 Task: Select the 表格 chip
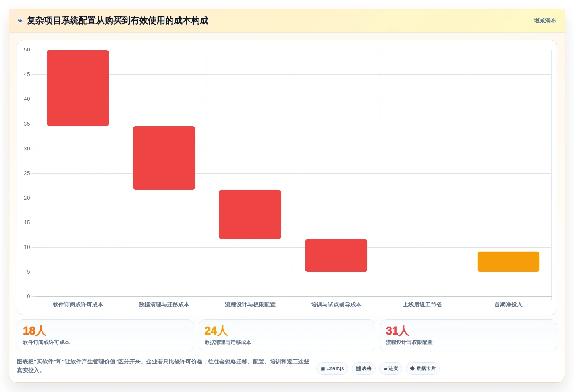364,368
